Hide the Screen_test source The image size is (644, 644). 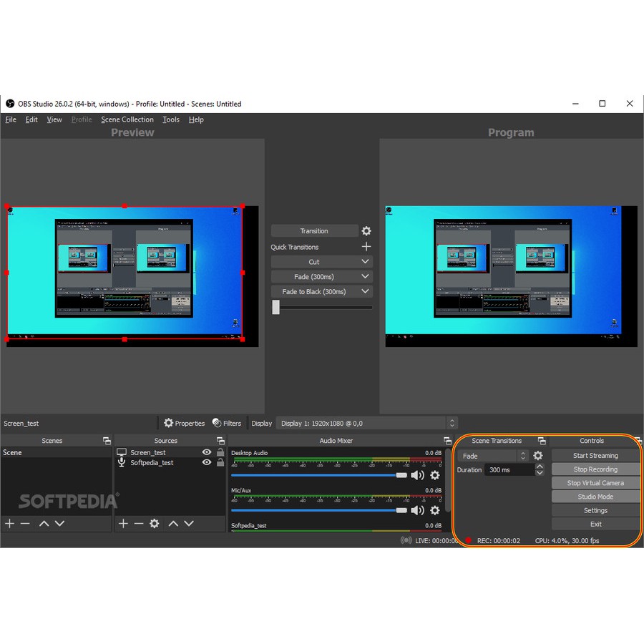click(x=206, y=452)
